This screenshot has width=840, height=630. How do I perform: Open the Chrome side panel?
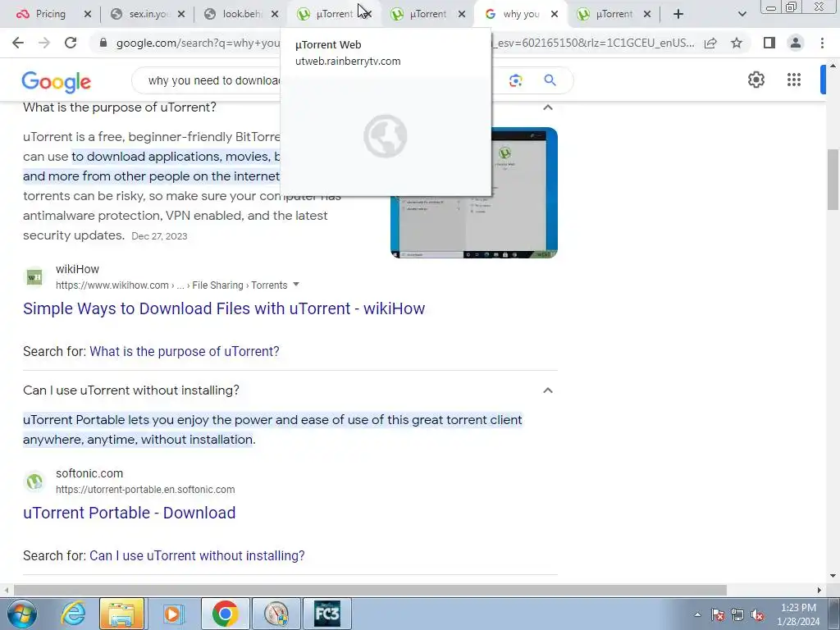[x=769, y=43]
